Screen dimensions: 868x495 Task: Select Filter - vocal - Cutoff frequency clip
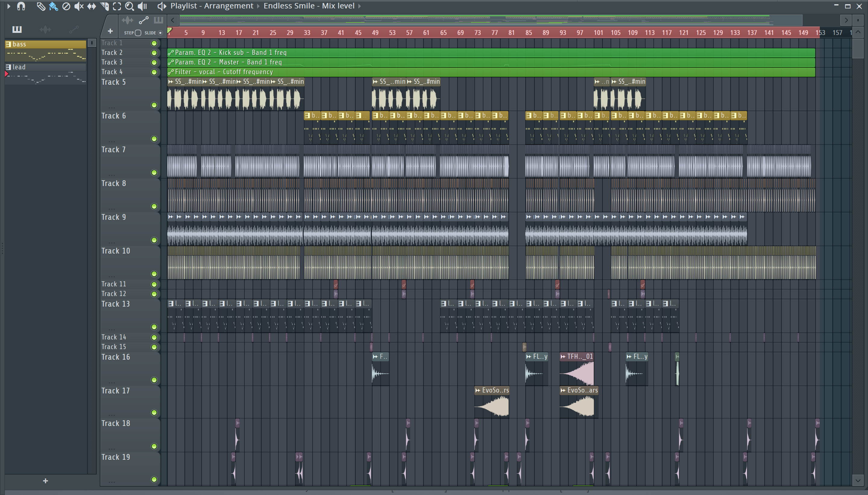click(x=491, y=72)
